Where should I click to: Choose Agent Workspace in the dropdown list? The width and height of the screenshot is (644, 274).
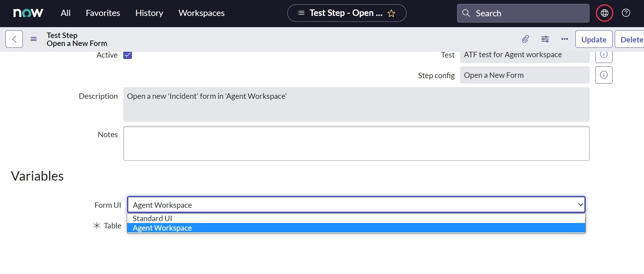[162, 228]
